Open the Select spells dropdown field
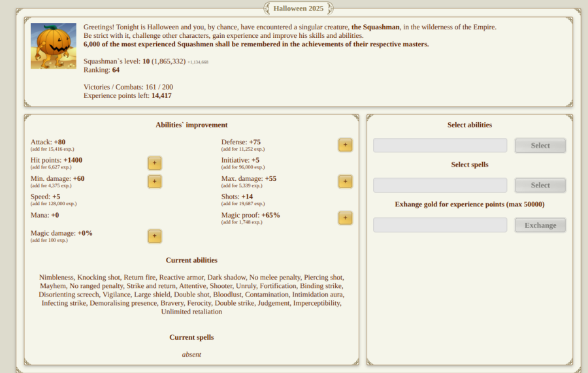 [x=440, y=186]
